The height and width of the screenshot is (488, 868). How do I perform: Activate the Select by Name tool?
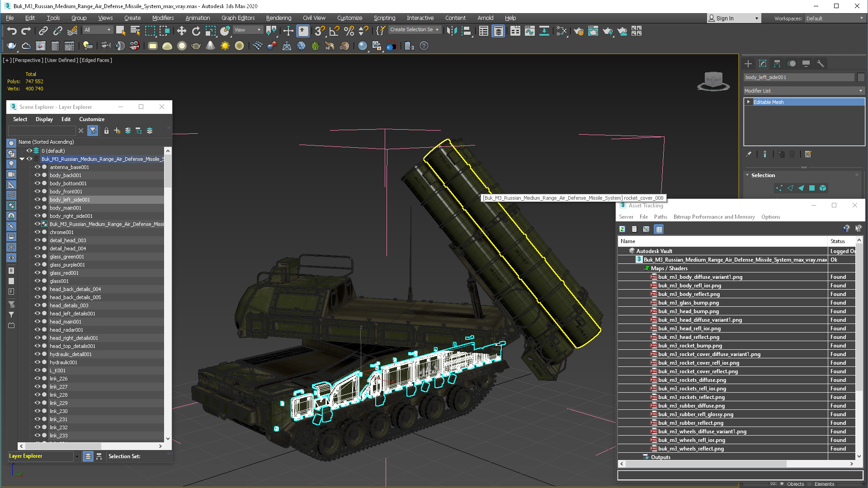point(135,31)
